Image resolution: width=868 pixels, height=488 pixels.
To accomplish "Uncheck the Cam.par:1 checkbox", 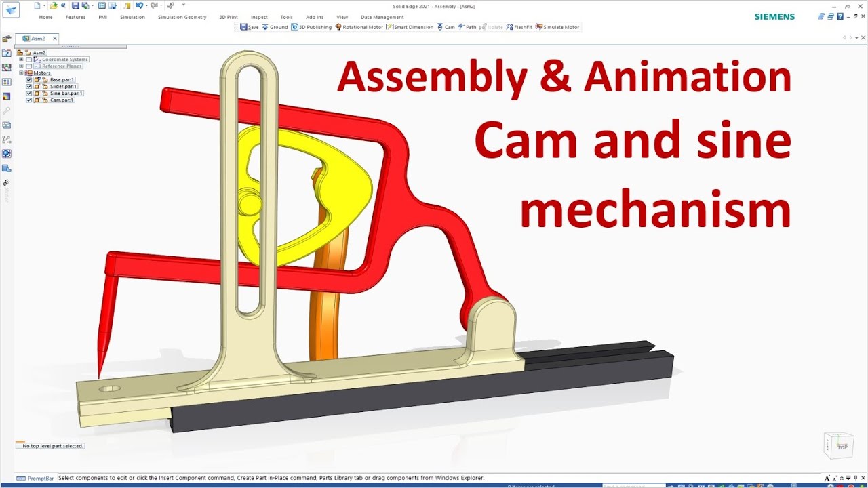I will [x=28, y=100].
